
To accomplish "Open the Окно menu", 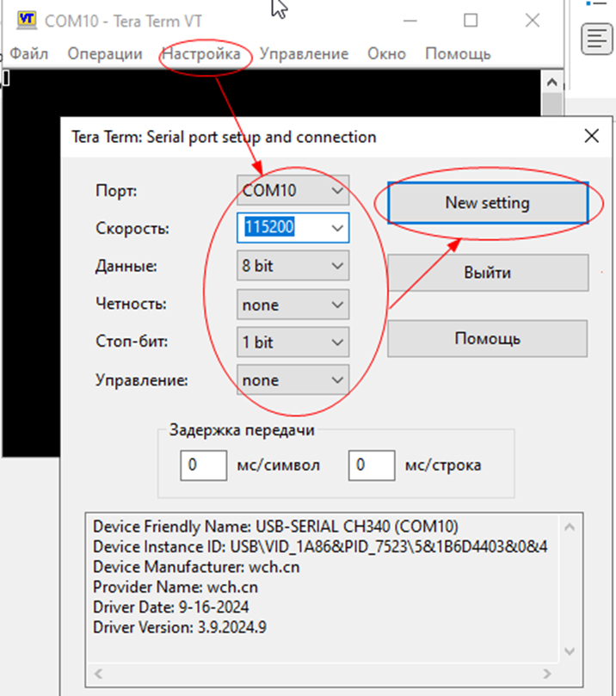I will coord(386,53).
